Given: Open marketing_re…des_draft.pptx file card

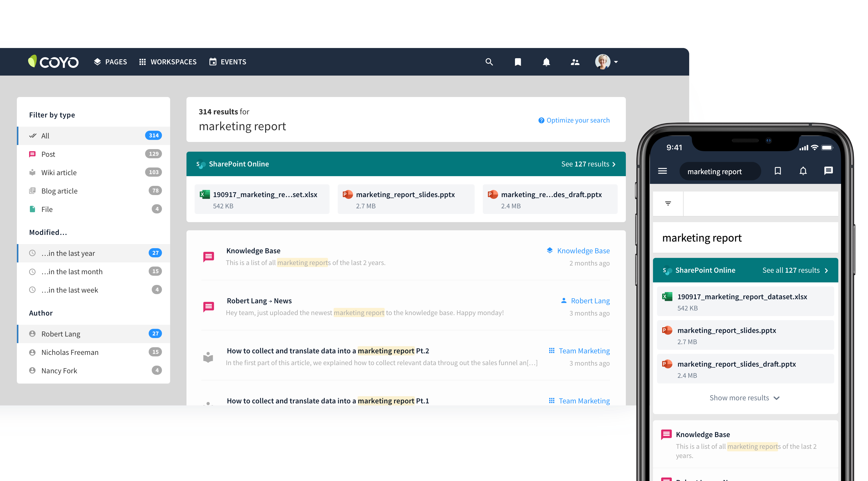Looking at the screenshot, I should [550, 199].
